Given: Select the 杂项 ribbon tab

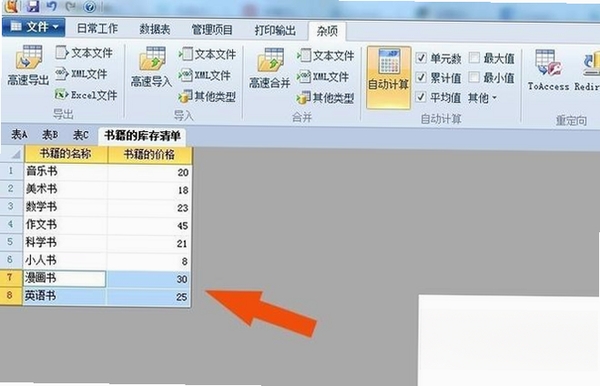Looking at the screenshot, I should coord(327,31).
